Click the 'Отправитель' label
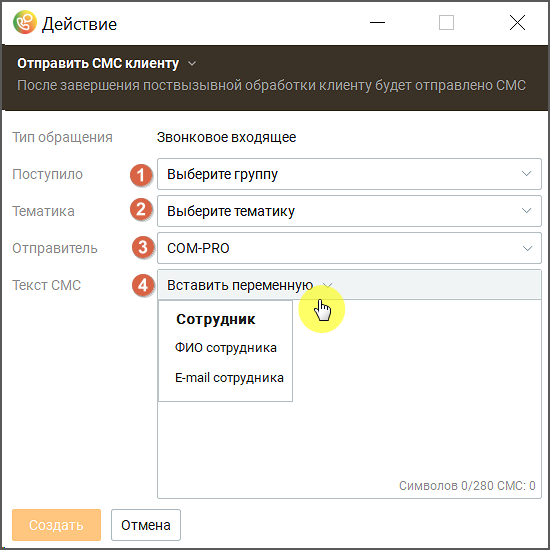 coord(55,248)
